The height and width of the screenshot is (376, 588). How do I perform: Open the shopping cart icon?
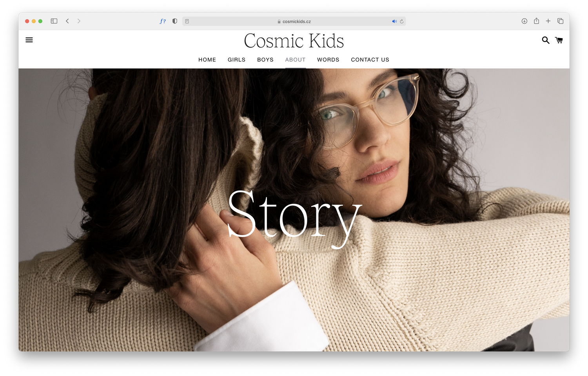pos(559,40)
